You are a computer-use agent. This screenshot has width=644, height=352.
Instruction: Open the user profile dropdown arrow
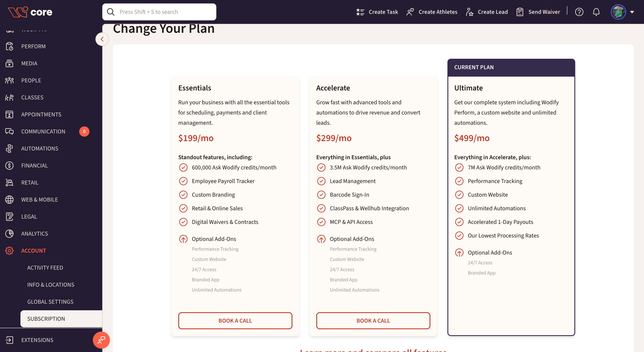[632, 12]
